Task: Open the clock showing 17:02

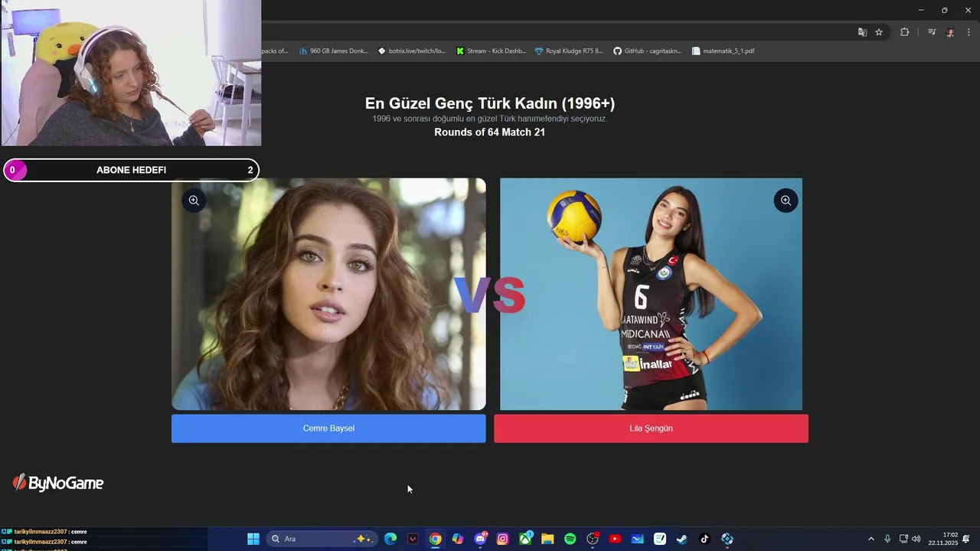Action: (x=943, y=539)
